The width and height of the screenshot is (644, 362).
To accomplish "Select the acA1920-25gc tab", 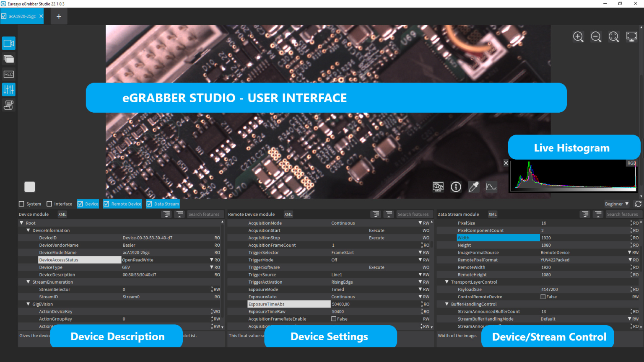I will (22, 16).
